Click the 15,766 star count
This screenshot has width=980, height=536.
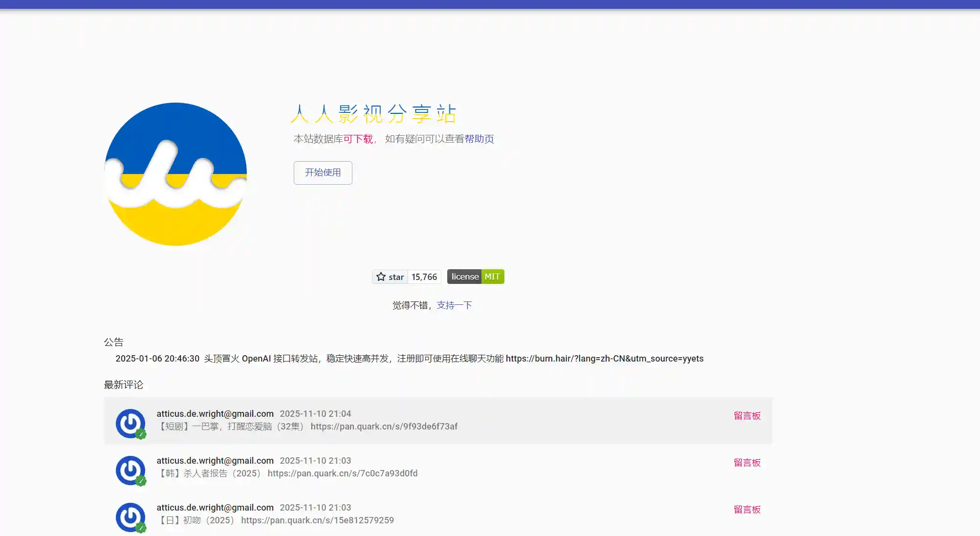424,277
